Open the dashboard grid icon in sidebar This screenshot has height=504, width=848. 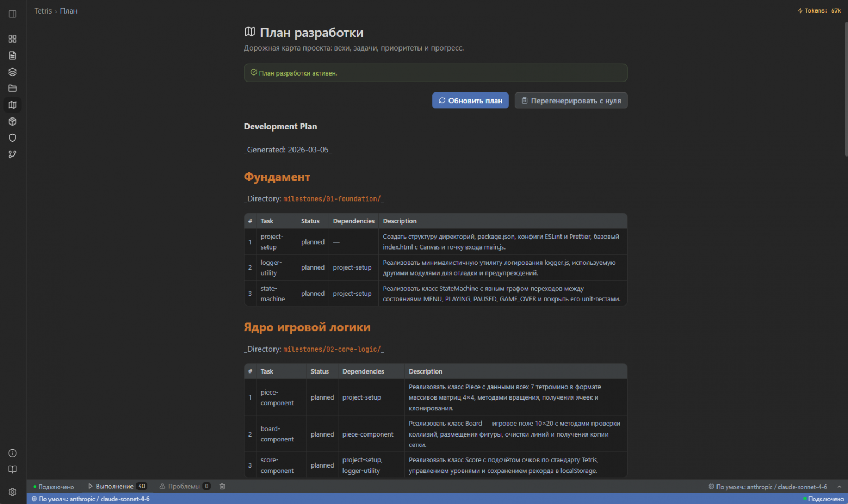coord(13,39)
